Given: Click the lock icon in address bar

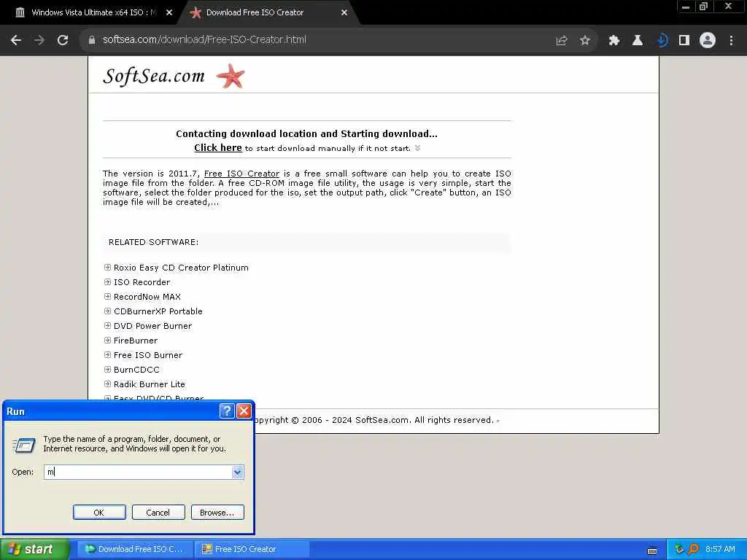Looking at the screenshot, I should click(92, 40).
